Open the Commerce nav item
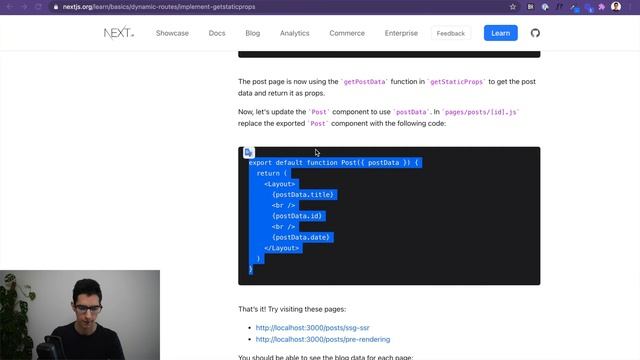Image resolution: width=640 pixels, height=360 pixels. (x=347, y=33)
